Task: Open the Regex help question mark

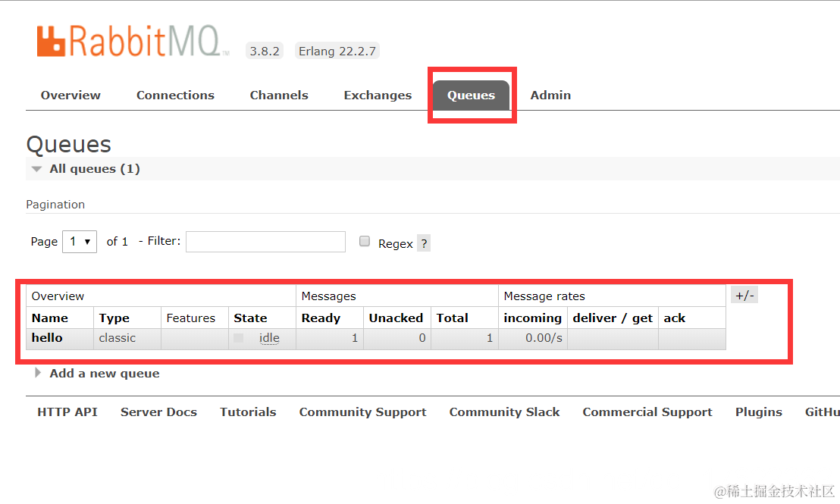Action: (x=424, y=244)
